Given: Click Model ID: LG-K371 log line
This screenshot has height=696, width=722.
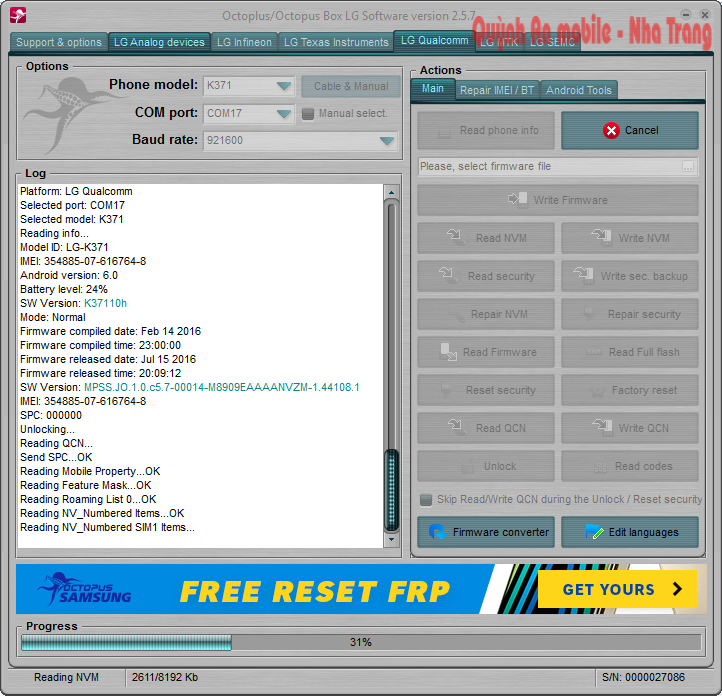Looking at the screenshot, I should [64, 248].
